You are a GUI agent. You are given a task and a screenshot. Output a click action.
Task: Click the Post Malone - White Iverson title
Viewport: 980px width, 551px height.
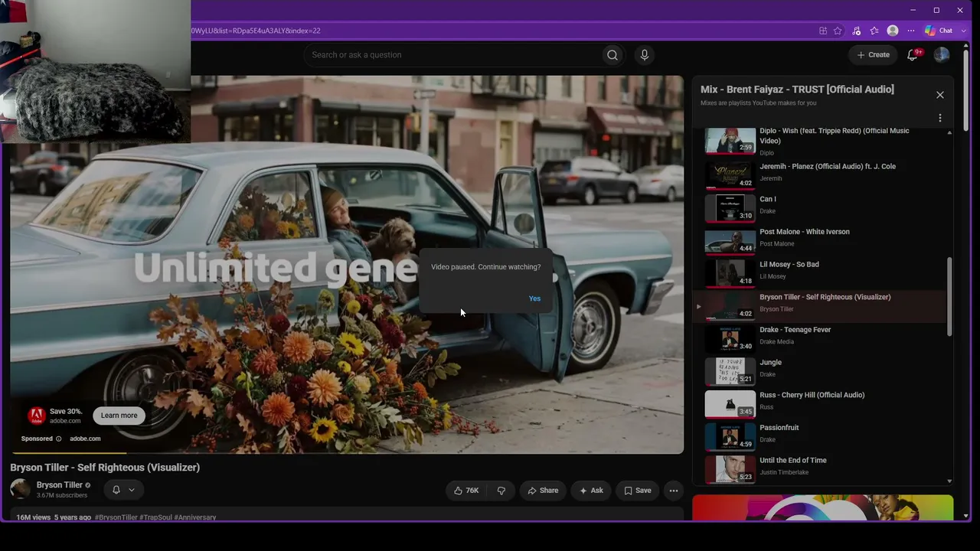click(x=804, y=232)
